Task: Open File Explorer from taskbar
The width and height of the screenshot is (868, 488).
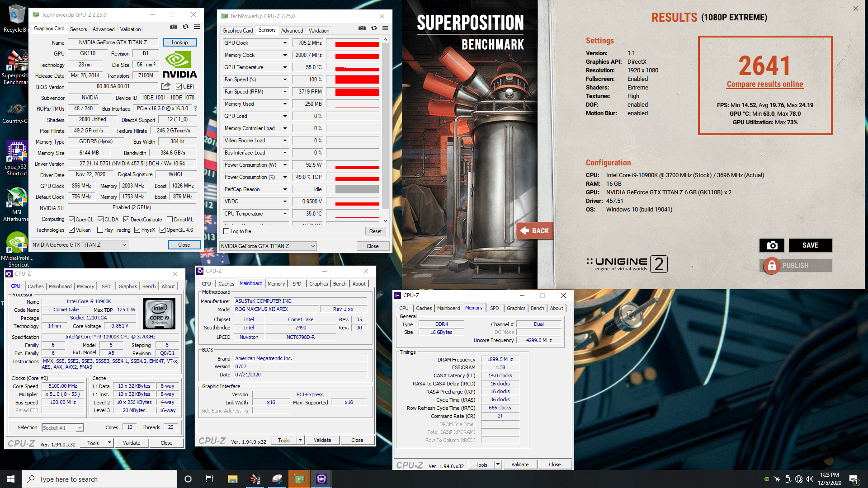Action: coord(233,479)
